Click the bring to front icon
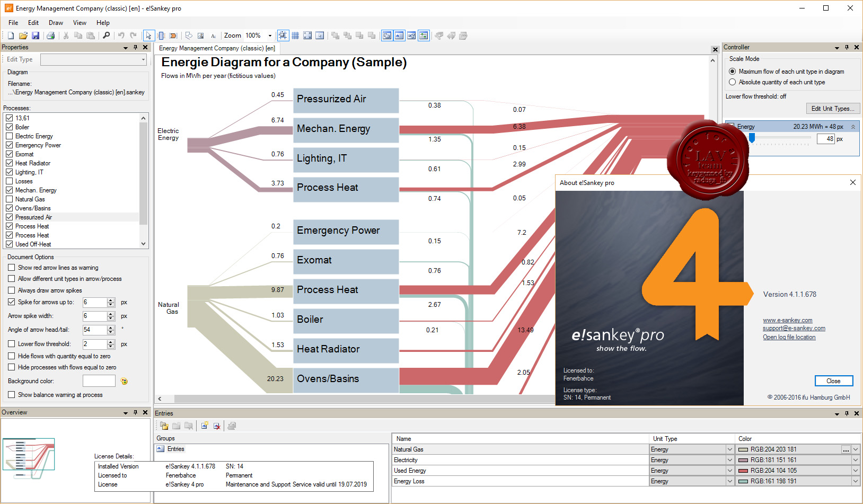 tap(335, 36)
